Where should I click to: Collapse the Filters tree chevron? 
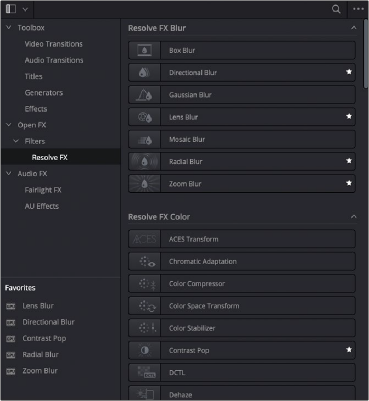[16, 141]
